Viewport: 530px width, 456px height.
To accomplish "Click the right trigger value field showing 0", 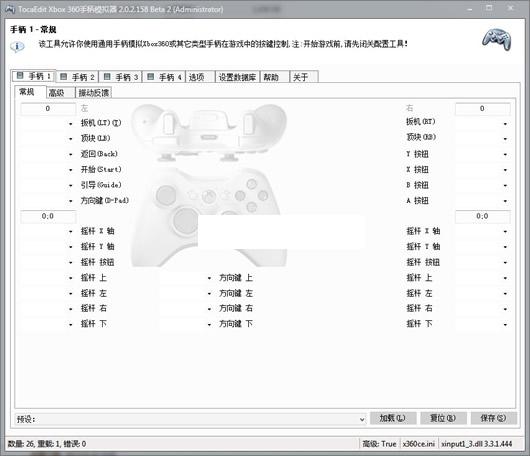I will [x=482, y=109].
